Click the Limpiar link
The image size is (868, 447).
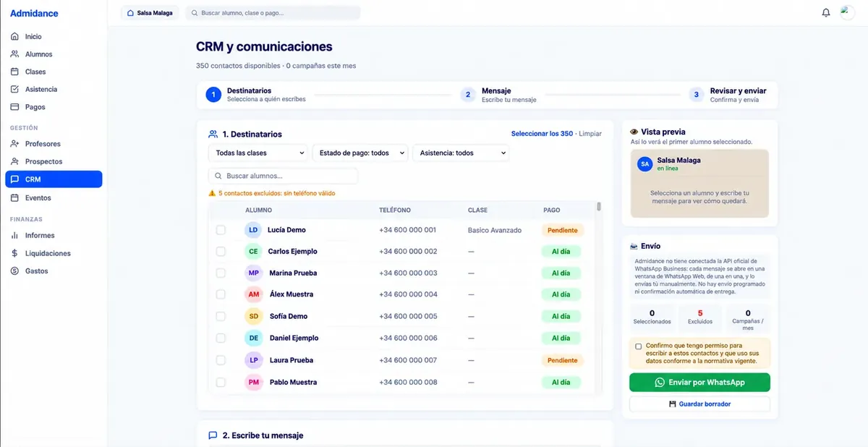(590, 134)
